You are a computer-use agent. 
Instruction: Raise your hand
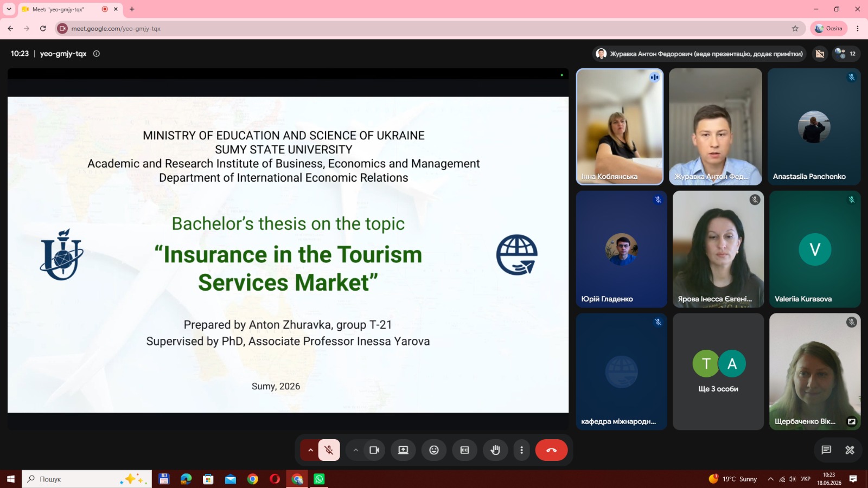[495, 450]
